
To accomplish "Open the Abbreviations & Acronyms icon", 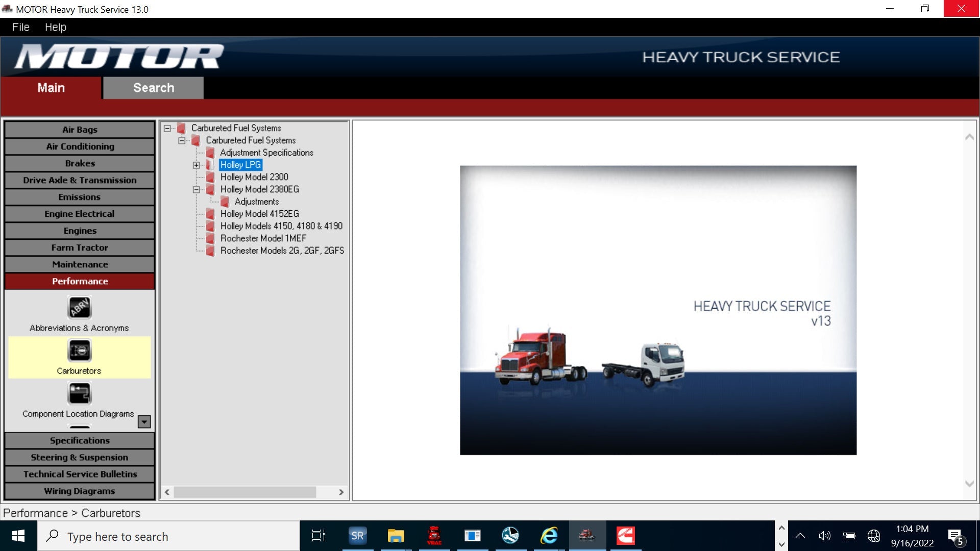I will pos(79,308).
